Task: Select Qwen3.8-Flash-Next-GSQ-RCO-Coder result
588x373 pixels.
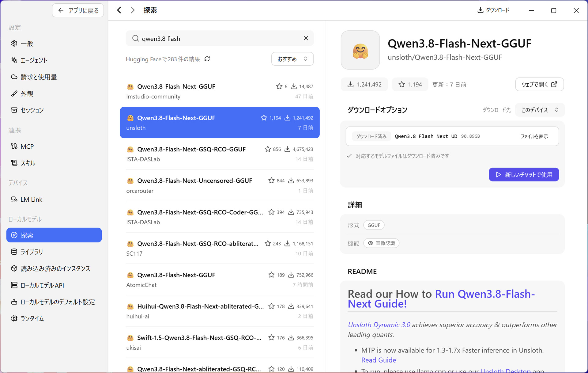Action: pos(220,217)
